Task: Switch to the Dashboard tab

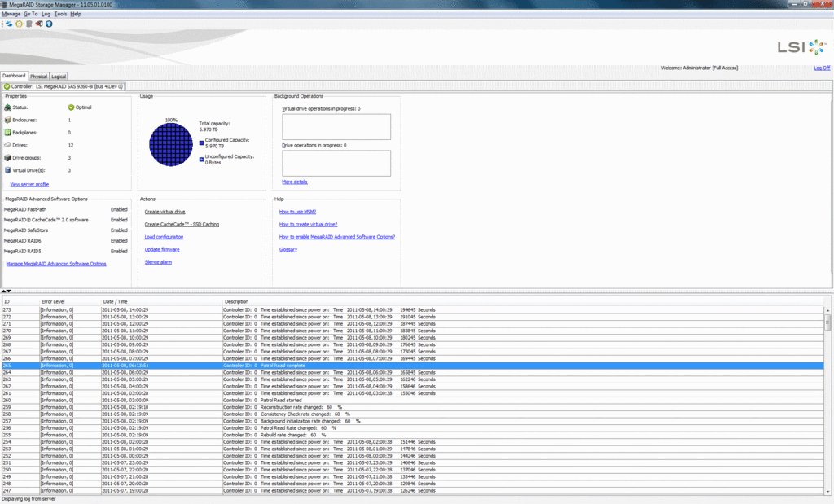Action: (x=14, y=76)
